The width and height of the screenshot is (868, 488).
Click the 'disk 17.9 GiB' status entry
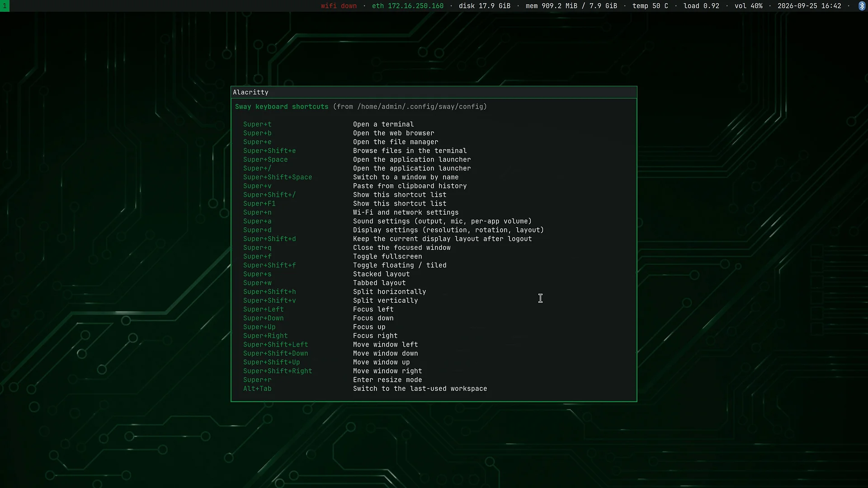(485, 6)
